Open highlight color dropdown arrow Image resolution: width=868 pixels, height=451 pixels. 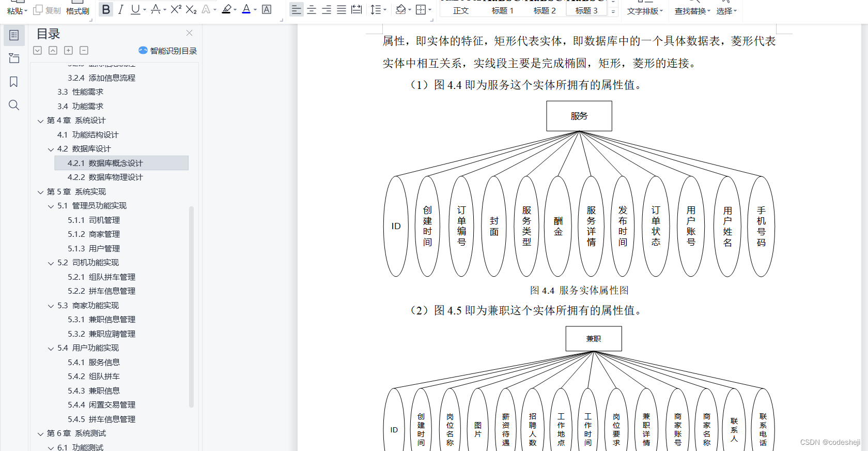[x=235, y=9]
